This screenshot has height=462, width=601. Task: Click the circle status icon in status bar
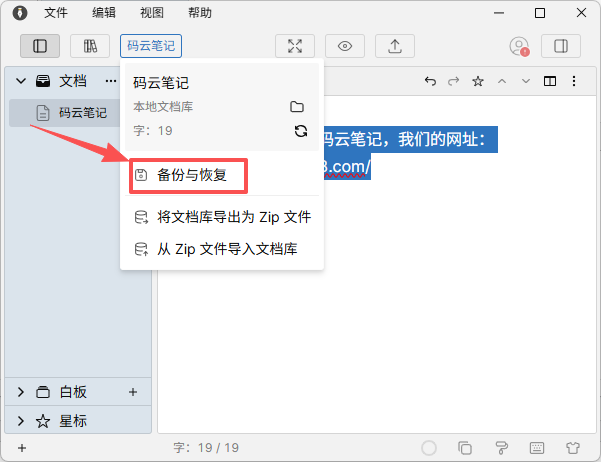click(x=429, y=447)
